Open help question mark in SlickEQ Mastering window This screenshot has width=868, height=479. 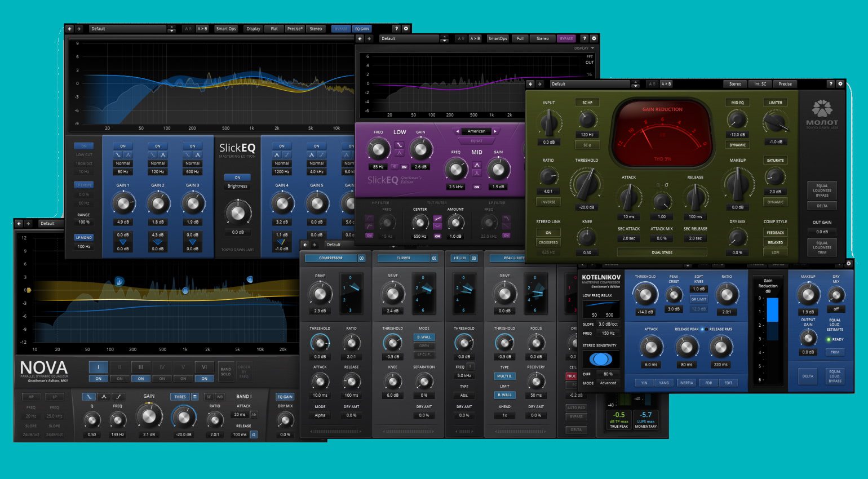396,28
